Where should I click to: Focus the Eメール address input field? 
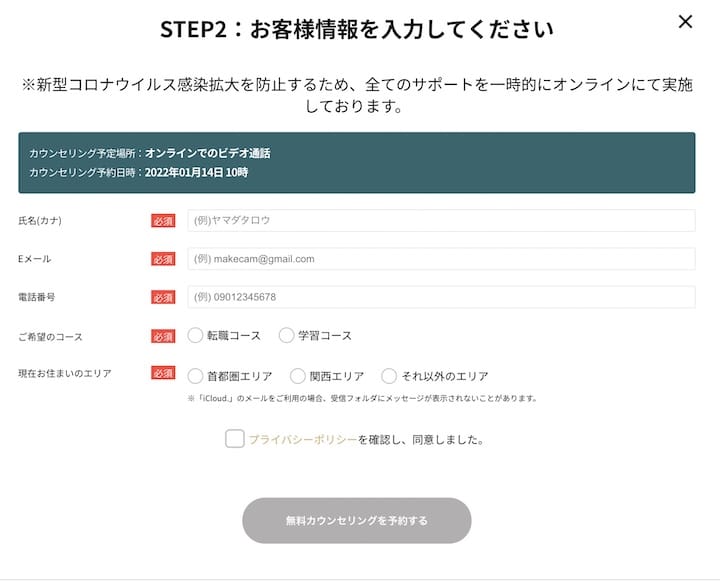pos(441,259)
